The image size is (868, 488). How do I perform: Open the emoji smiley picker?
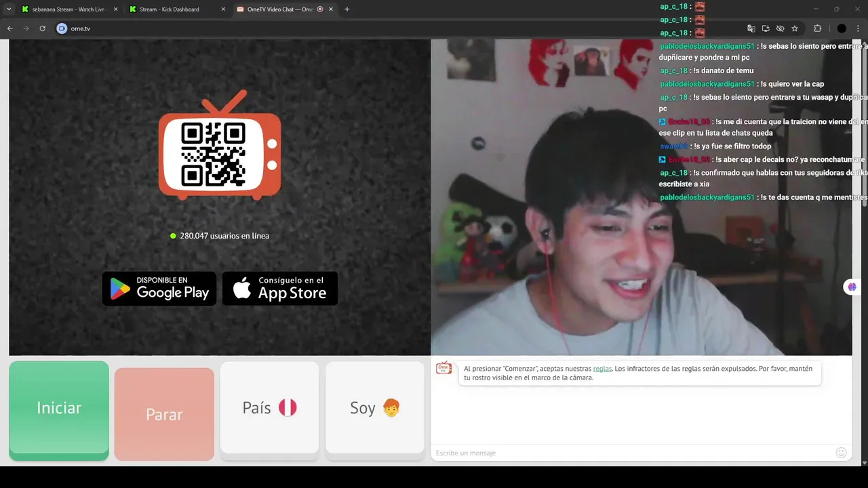pyautogui.click(x=842, y=453)
